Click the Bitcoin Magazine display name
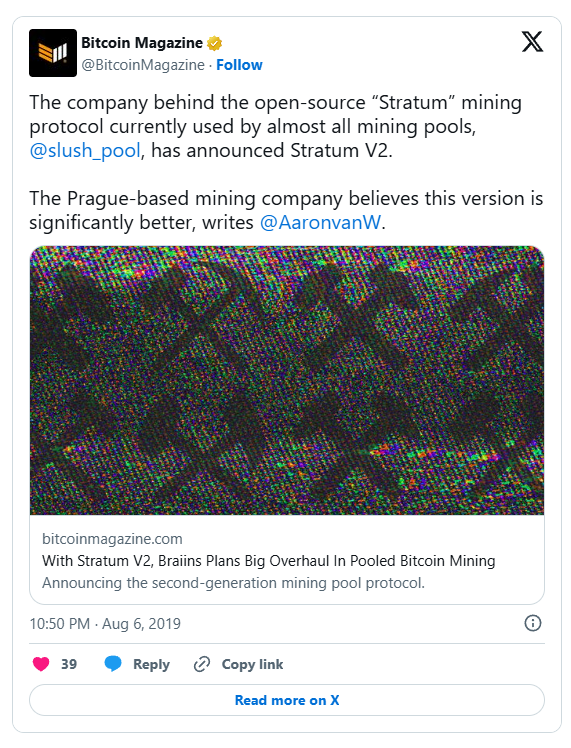The image size is (571, 748). point(142,42)
